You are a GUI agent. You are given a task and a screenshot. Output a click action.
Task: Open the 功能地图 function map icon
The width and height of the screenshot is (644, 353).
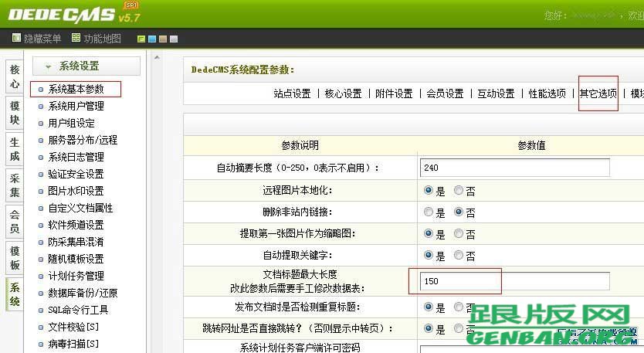tap(76, 38)
